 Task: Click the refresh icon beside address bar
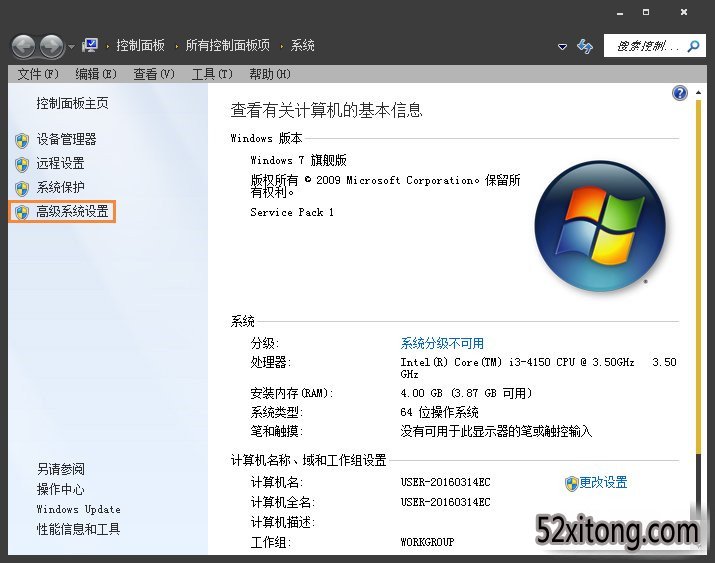pos(585,46)
